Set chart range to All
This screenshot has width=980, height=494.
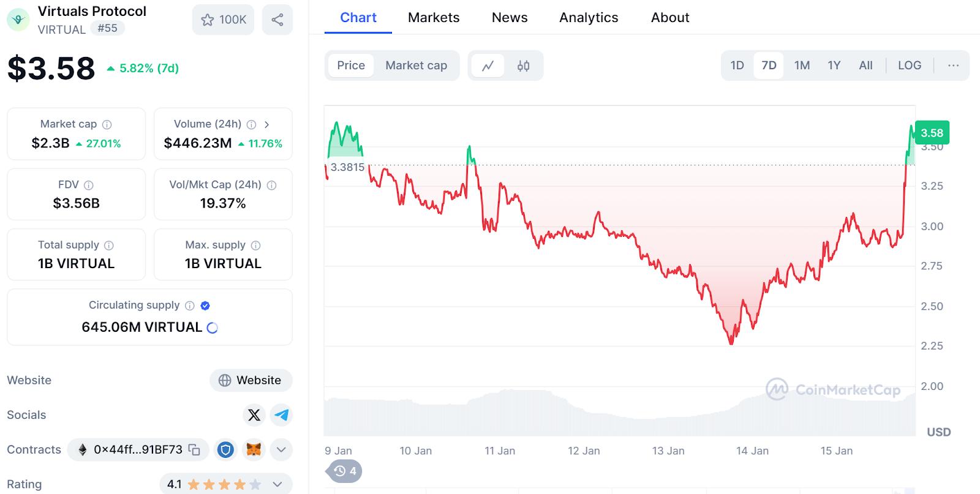(x=865, y=65)
